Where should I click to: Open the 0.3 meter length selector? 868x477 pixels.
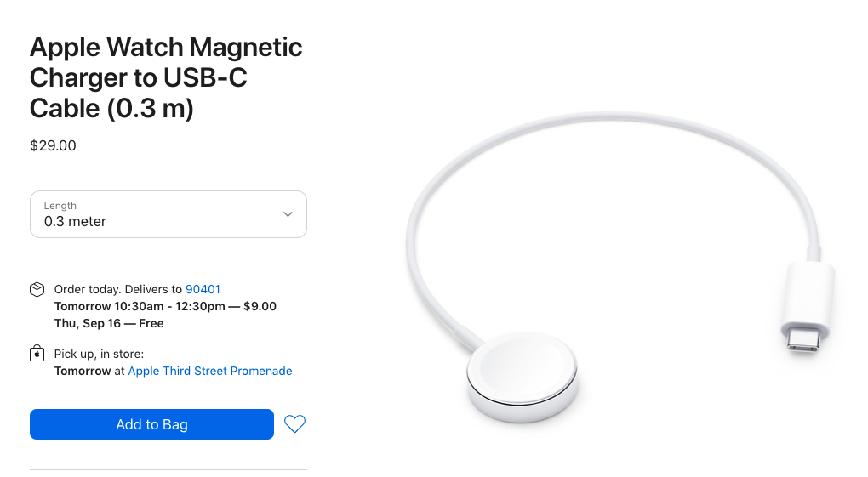[x=168, y=214]
